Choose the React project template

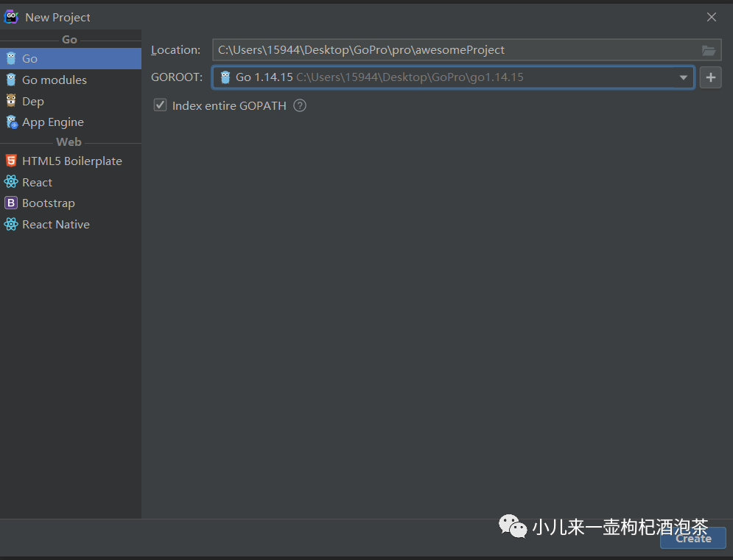point(71,182)
